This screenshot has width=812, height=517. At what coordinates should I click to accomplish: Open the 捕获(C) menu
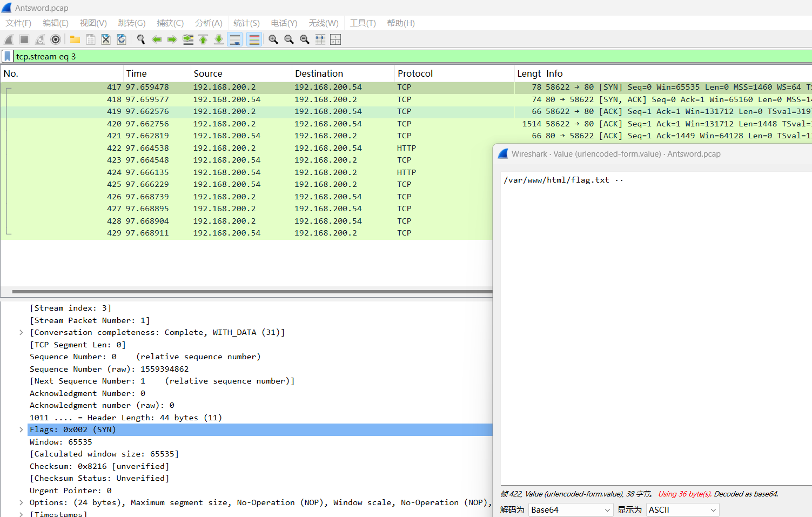click(170, 23)
